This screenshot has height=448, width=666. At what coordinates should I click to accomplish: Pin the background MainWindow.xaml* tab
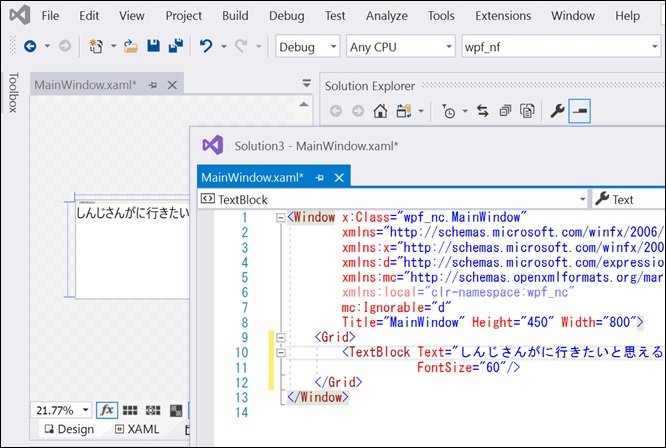coord(152,85)
